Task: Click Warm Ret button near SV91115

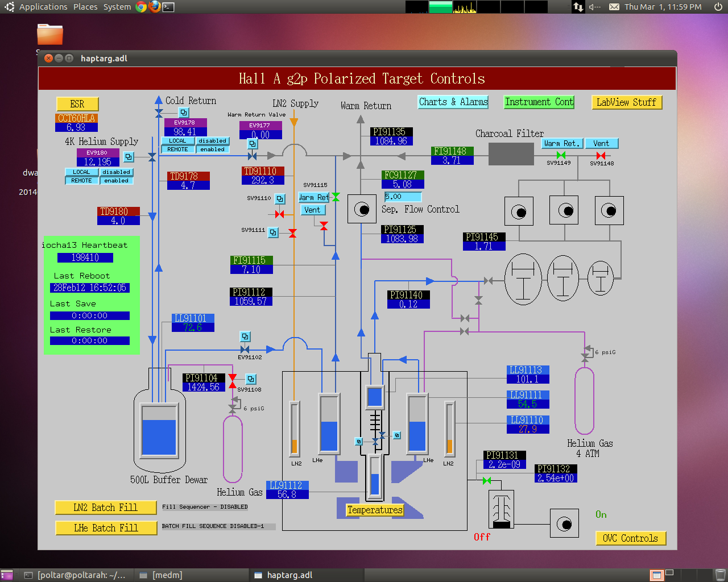Action: click(314, 197)
